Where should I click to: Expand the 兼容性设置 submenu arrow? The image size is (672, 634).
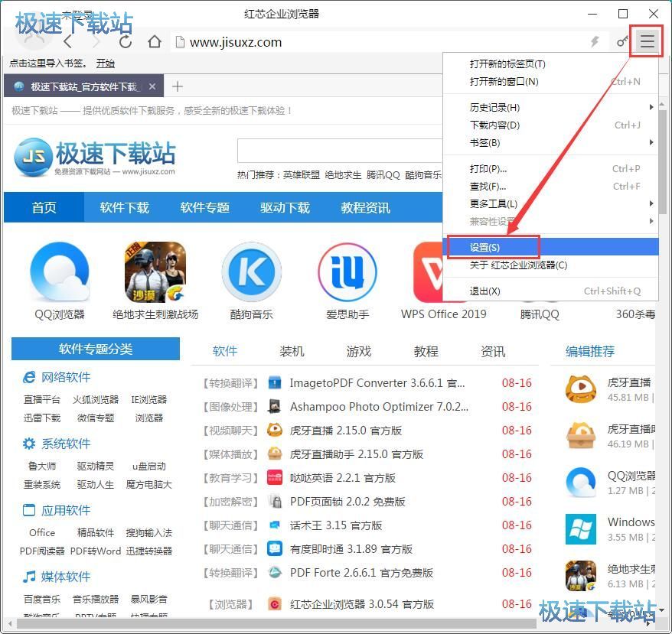[x=651, y=221]
